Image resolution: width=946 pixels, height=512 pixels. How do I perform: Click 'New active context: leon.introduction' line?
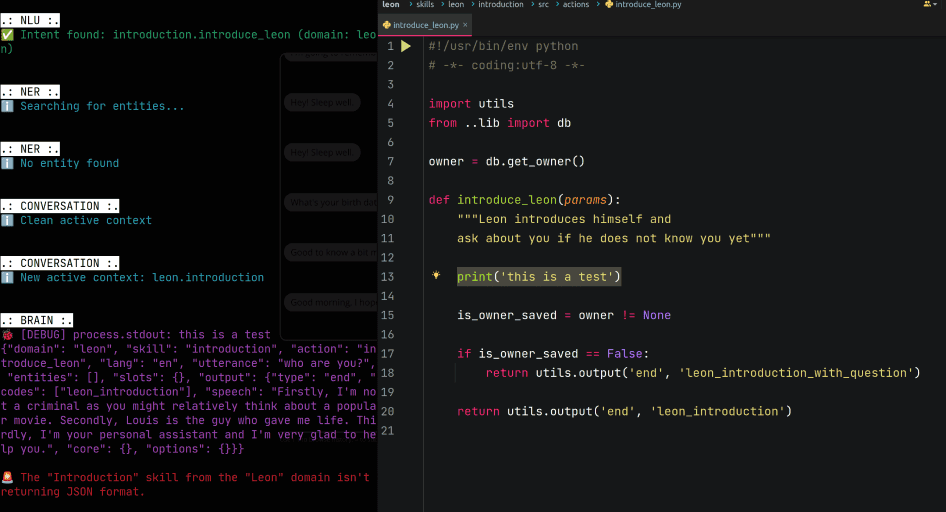coord(142,277)
